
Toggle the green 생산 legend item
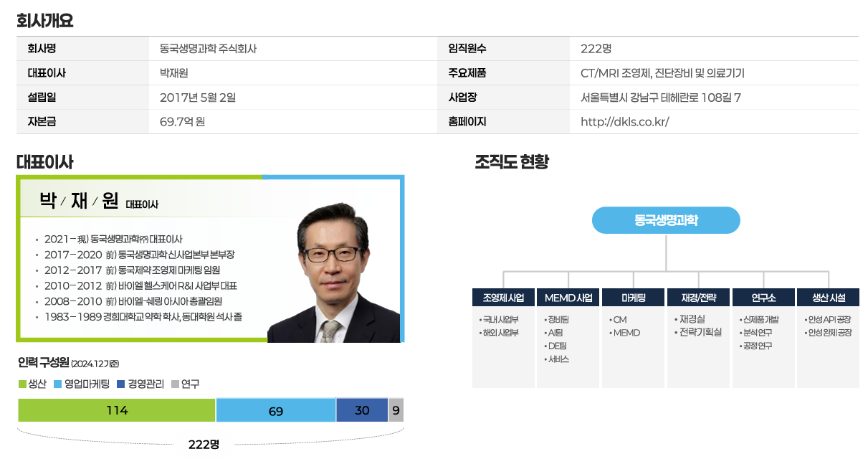(36, 384)
